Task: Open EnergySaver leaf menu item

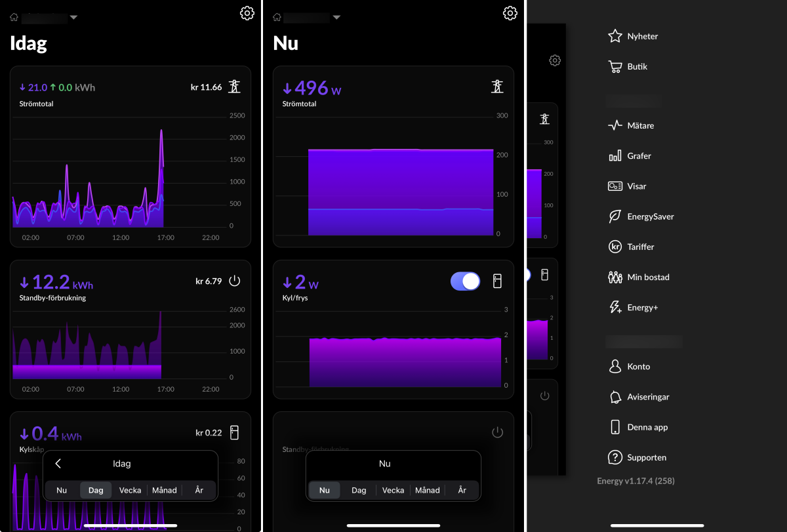Action: point(641,216)
